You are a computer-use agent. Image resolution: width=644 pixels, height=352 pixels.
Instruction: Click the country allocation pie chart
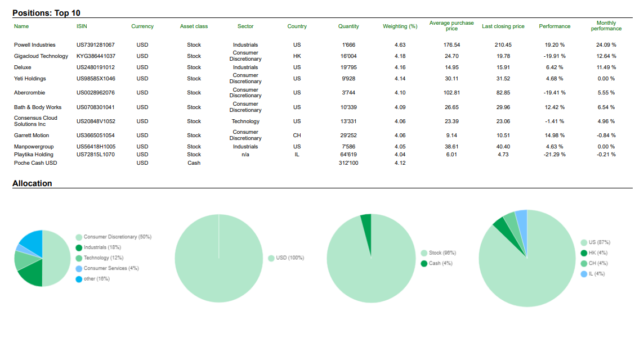pyautogui.click(x=527, y=258)
